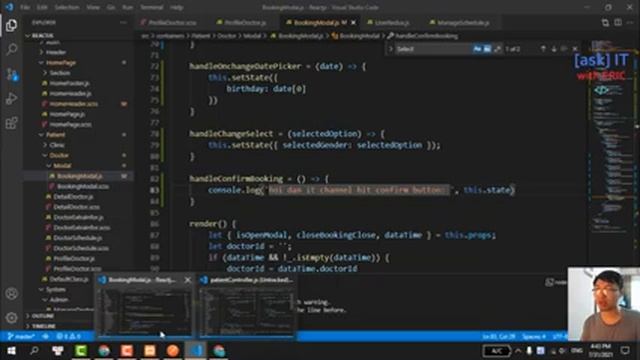The height and width of the screenshot is (360, 640).
Task: Open editor more actions ellipsis
Action: pyautogui.click(x=630, y=23)
